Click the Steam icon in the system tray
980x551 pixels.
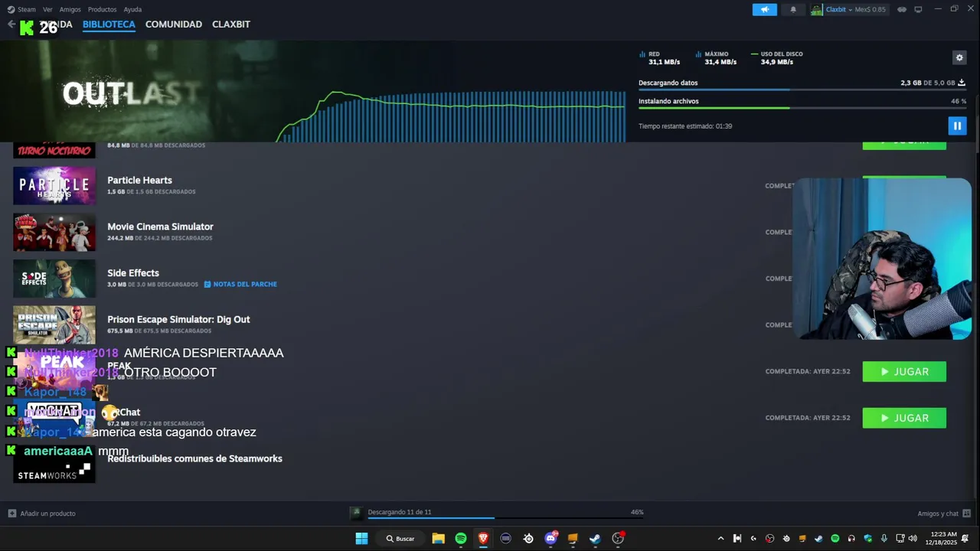coord(818,539)
